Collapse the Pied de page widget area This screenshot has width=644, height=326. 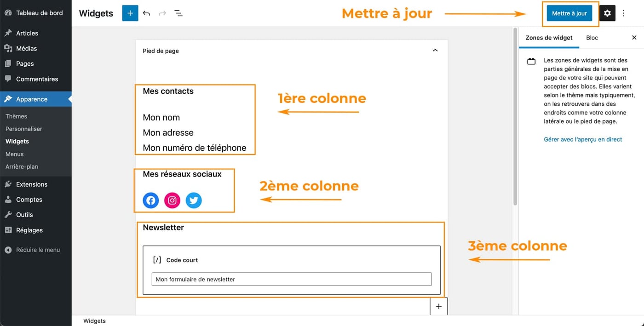point(435,51)
